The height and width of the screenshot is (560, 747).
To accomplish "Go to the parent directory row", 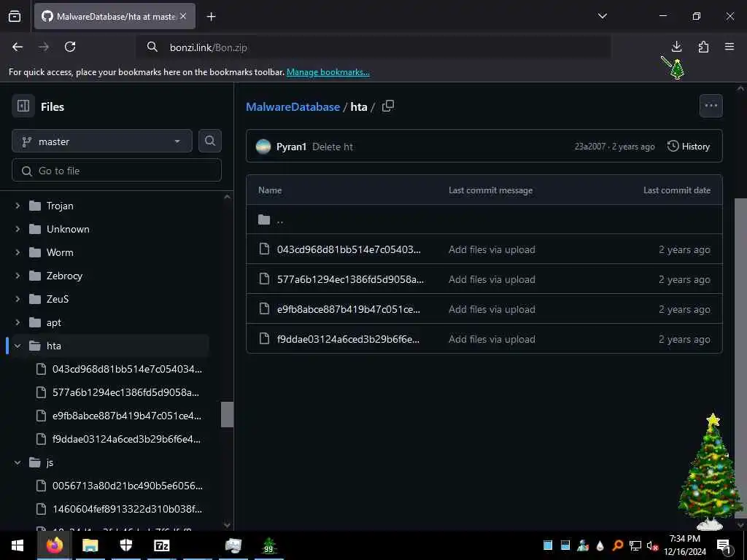I will (484, 219).
